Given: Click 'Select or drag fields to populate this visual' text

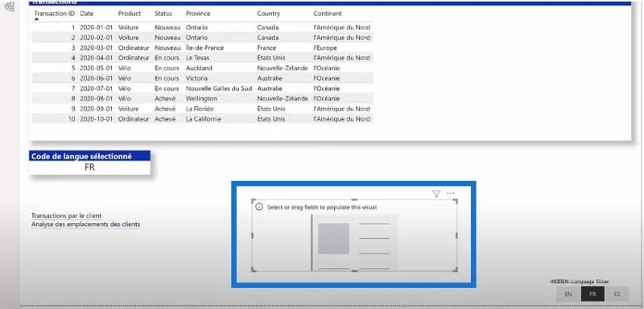Looking at the screenshot, I should 321,208.
